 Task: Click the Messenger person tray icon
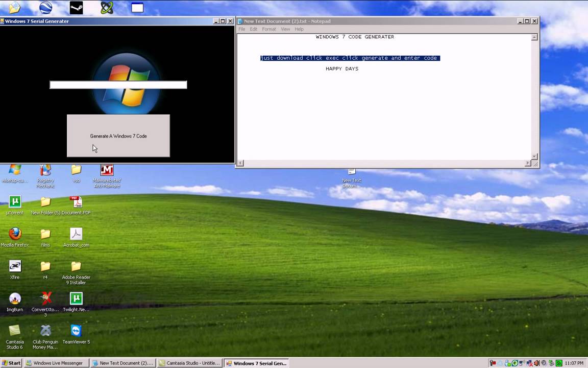(x=507, y=363)
